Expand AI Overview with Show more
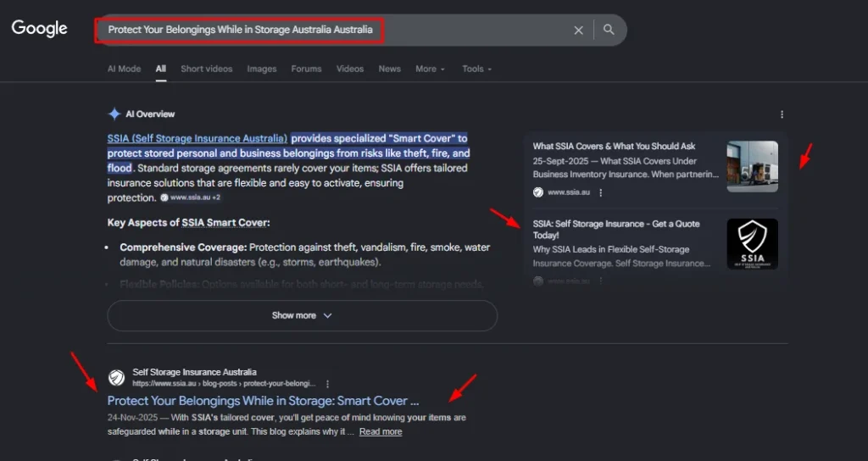Viewport: 868px width, 461px height. point(303,315)
